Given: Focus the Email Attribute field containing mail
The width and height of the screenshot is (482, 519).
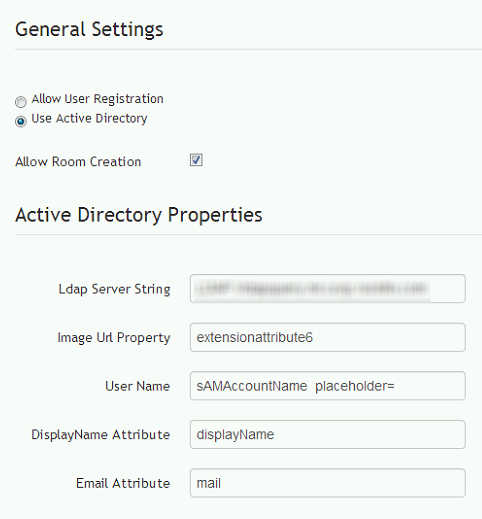Looking at the screenshot, I should [328, 483].
